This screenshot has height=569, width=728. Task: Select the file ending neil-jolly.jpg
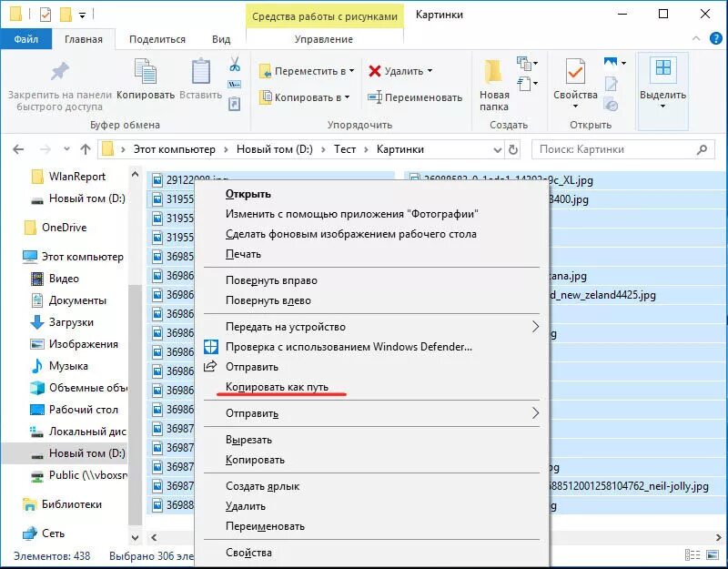[629, 486]
